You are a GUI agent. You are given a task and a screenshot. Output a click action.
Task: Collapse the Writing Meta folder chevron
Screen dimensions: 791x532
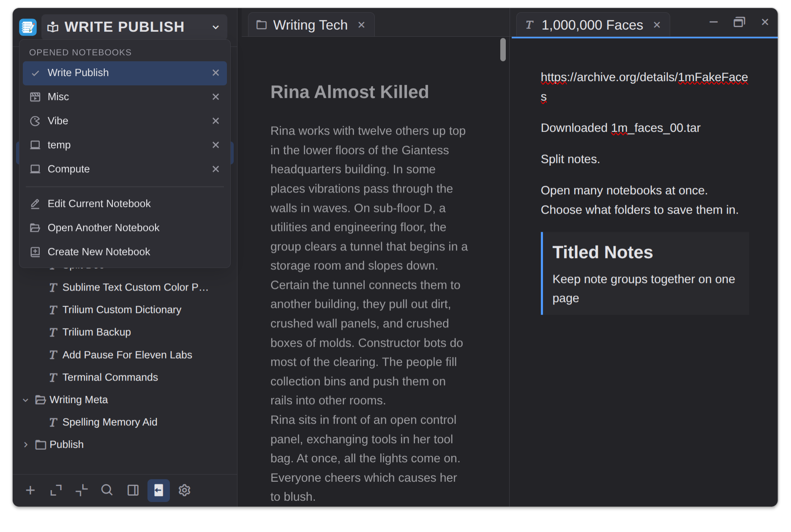click(x=26, y=400)
